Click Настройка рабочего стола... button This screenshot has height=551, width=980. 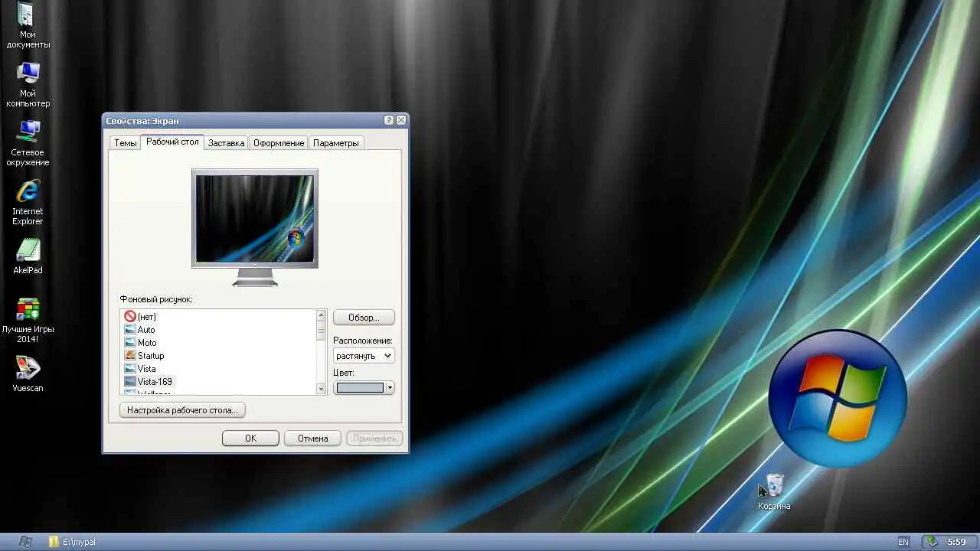tap(182, 410)
